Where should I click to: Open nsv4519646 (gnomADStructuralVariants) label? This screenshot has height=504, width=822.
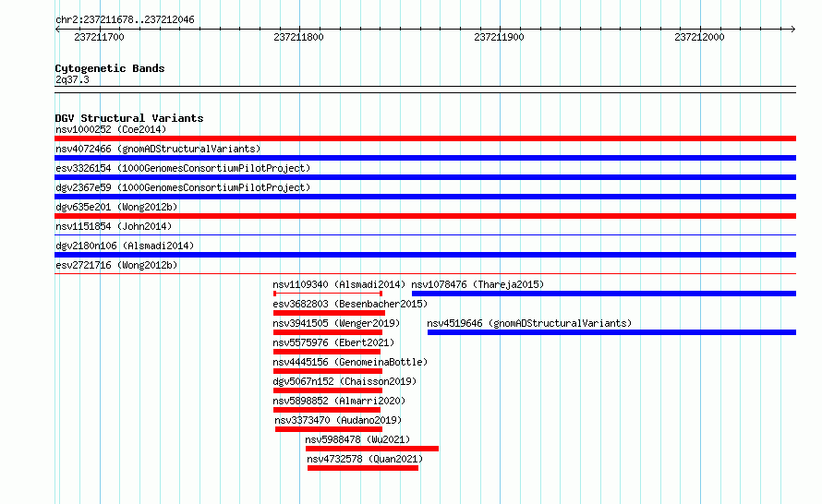coord(529,323)
